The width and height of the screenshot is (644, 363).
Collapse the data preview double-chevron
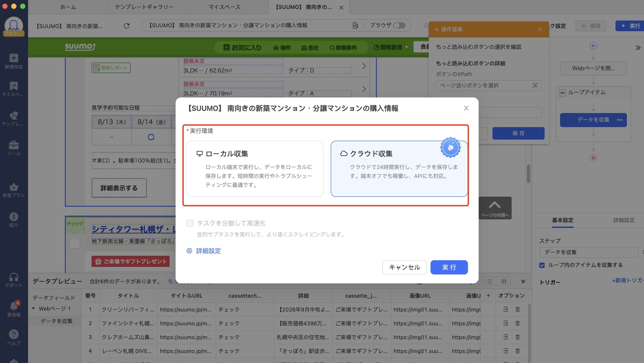[523, 281]
